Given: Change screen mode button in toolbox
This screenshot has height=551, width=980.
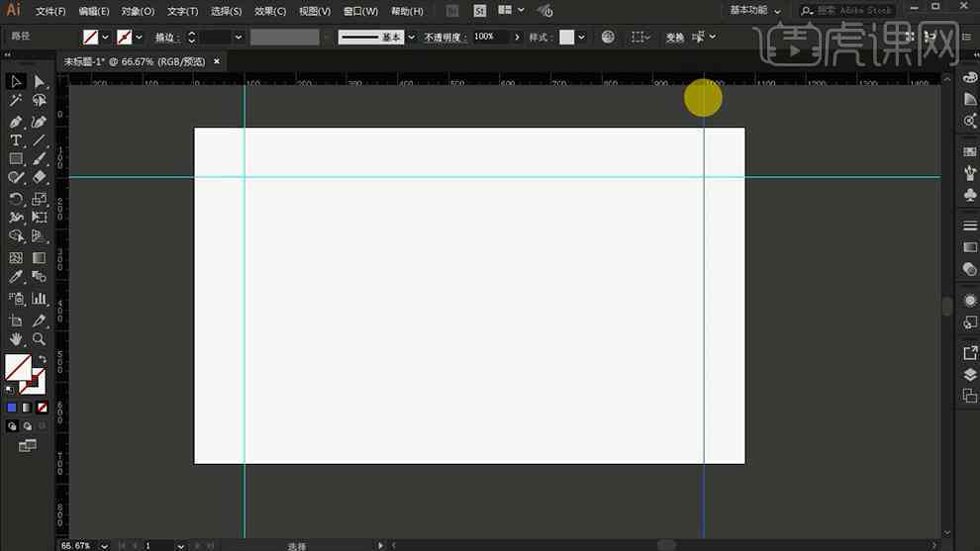Looking at the screenshot, I should point(28,446).
